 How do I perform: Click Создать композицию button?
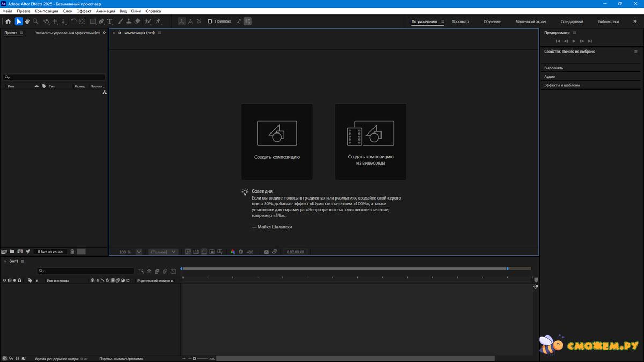(277, 142)
